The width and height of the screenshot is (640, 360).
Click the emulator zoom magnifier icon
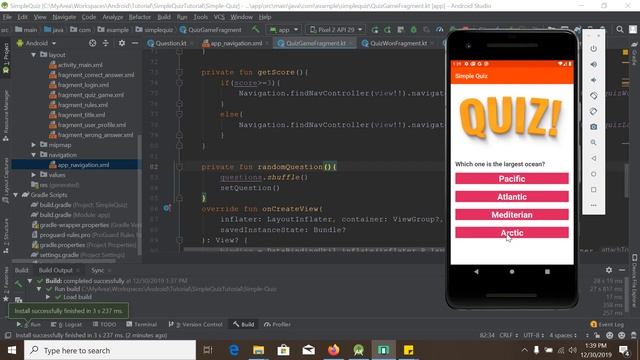coord(593,142)
